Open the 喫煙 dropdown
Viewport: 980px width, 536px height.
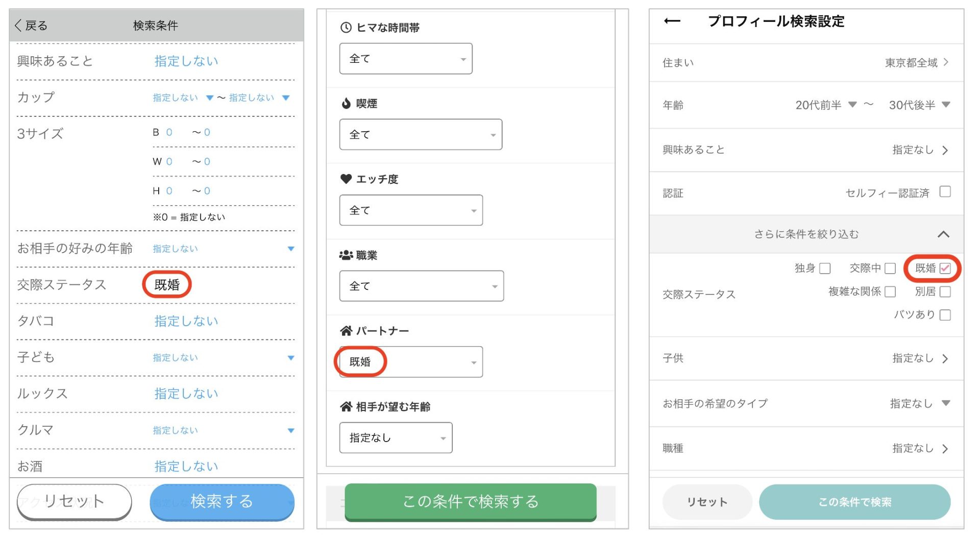pyautogui.click(x=421, y=135)
